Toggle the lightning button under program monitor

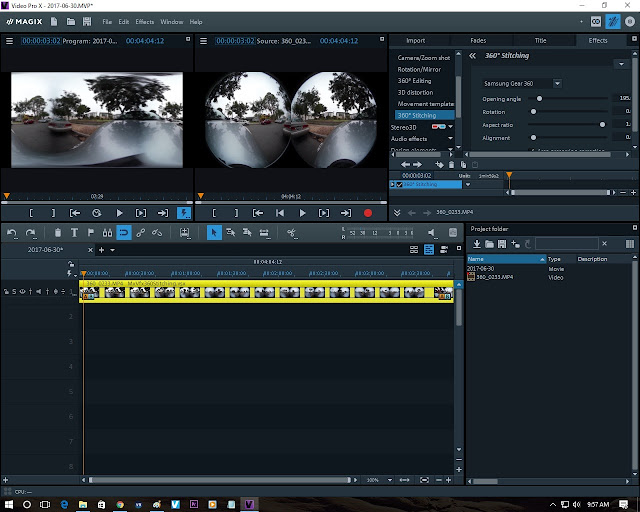tap(184, 213)
